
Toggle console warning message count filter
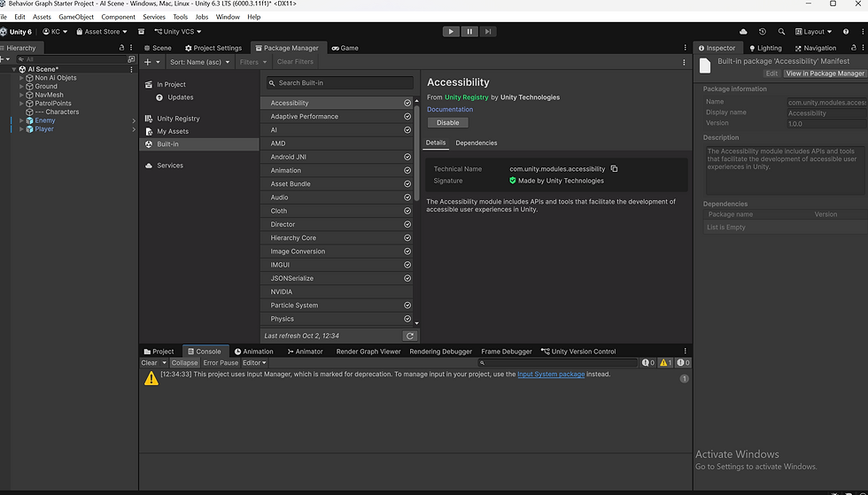click(x=665, y=363)
